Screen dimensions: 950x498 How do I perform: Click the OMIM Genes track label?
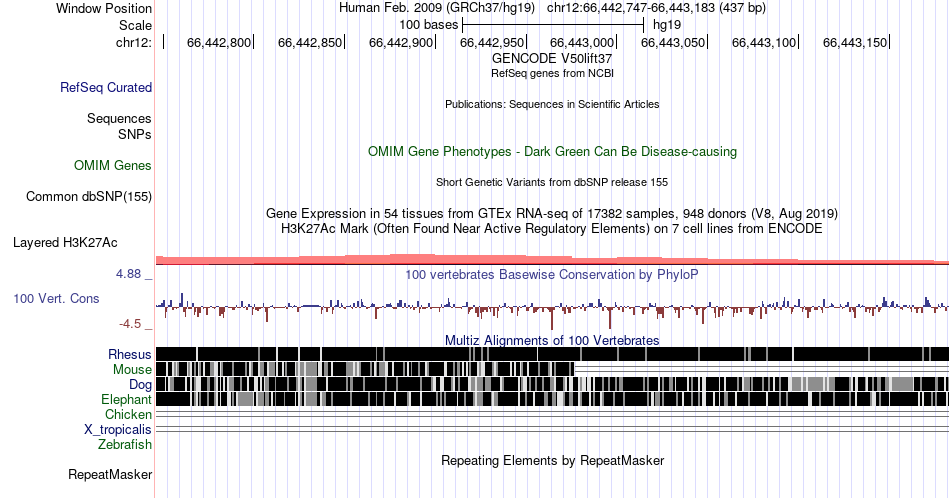click(x=112, y=165)
